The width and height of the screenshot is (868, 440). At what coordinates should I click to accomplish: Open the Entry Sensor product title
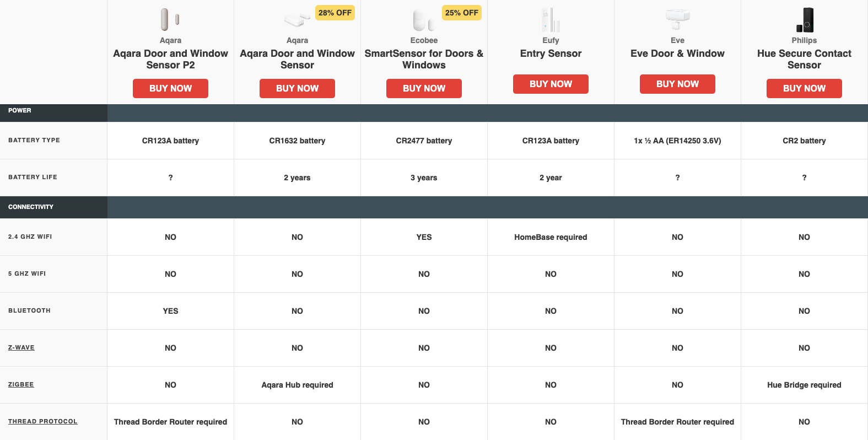(551, 53)
